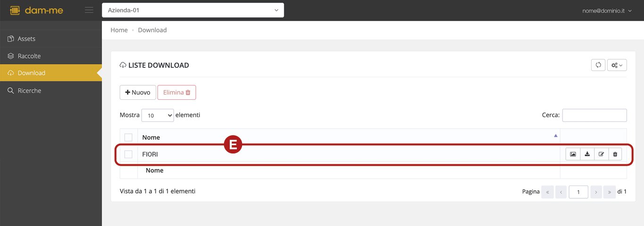Download the FIORI list
The height and width of the screenshot is (226, 644).
(x=587, y=154)
